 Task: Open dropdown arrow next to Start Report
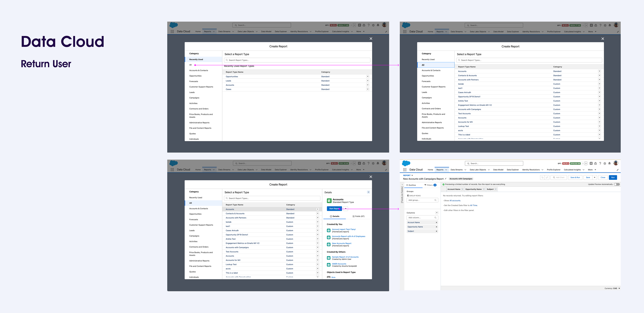point(345,209)
